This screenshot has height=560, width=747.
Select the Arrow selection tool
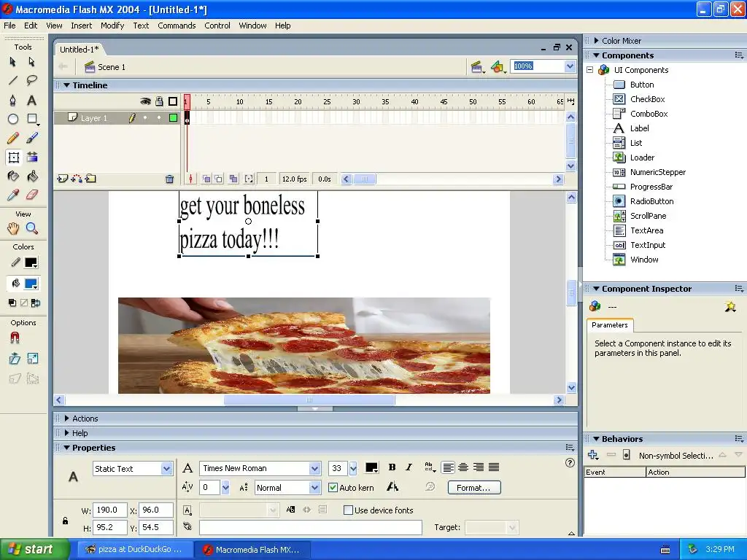(x=13, y=62)
